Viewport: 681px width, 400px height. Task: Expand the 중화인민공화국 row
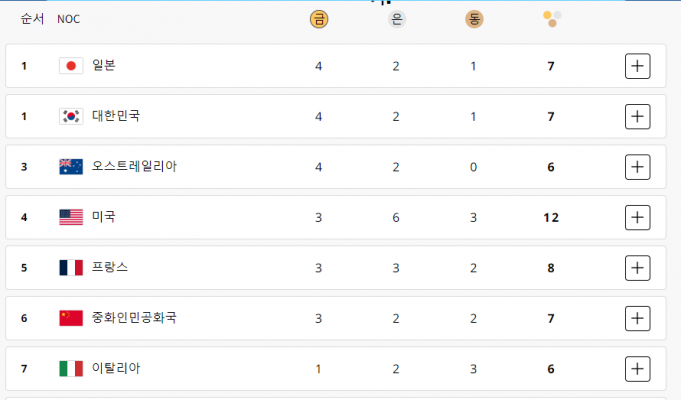click(637, 318)
